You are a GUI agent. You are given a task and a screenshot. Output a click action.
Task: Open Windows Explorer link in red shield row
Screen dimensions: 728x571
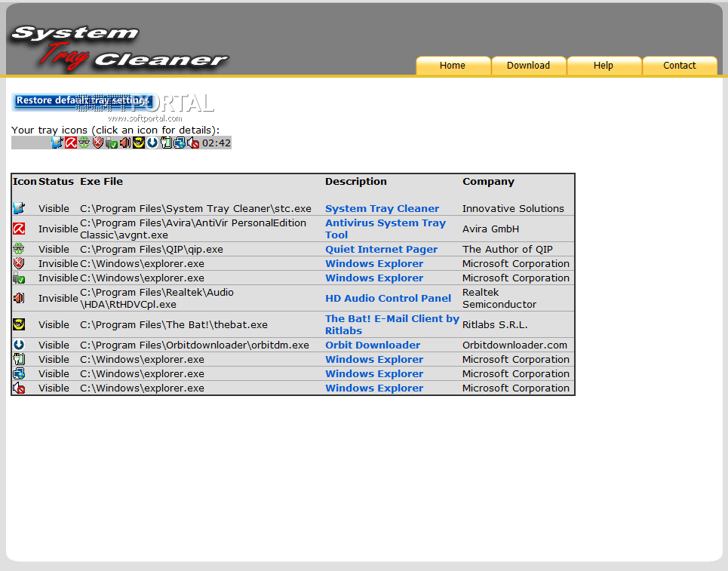(374, 264)
